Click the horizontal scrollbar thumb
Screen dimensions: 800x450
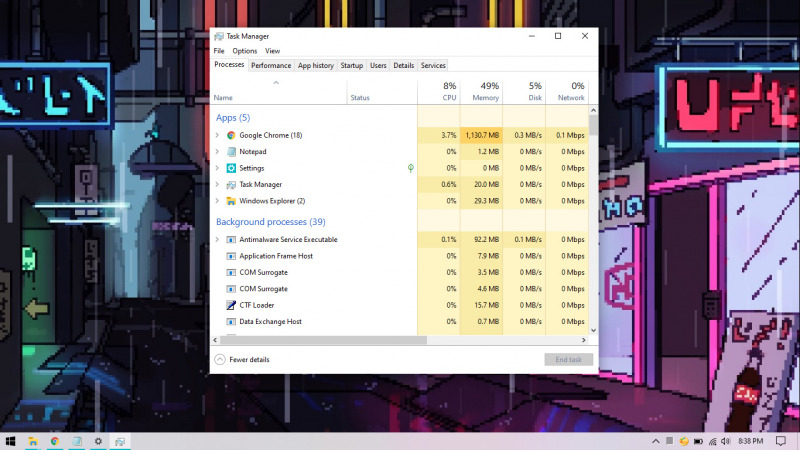323,340
